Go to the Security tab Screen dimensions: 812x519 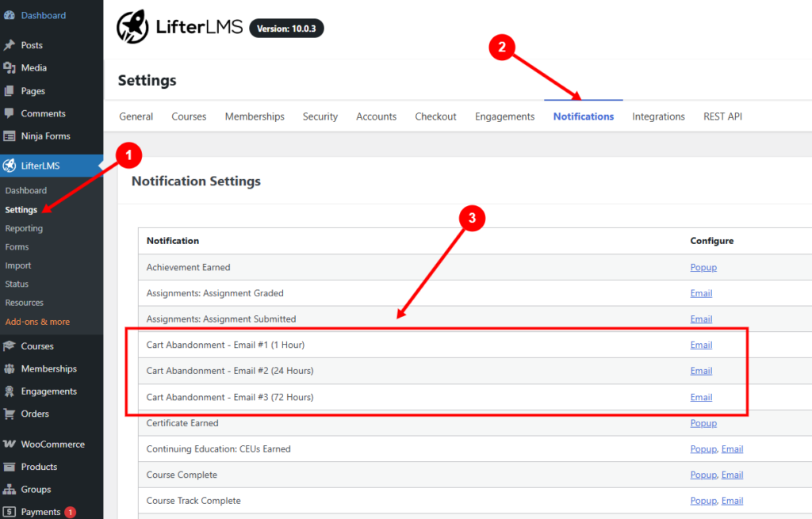[320, 116]
